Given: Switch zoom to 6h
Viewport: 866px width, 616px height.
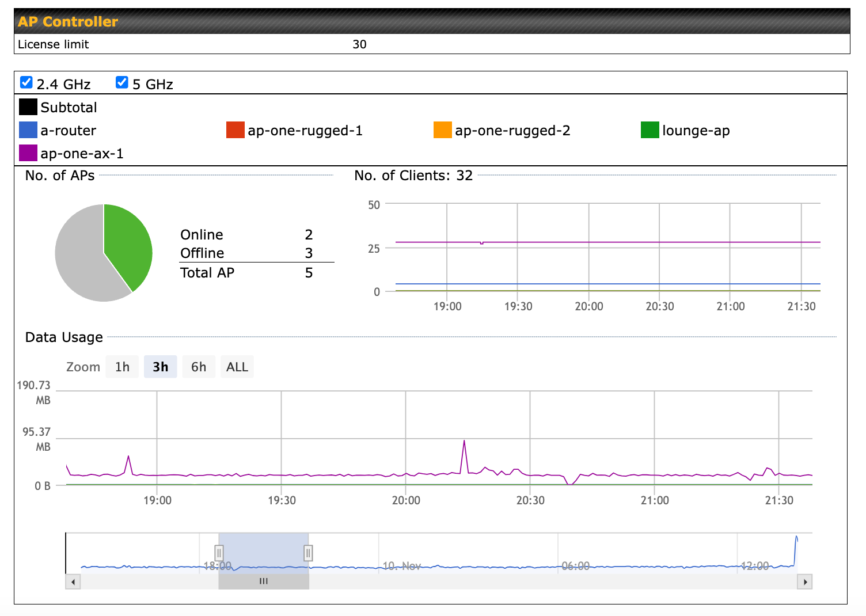Looking at the screenshot, I should (x=199, y=367).
